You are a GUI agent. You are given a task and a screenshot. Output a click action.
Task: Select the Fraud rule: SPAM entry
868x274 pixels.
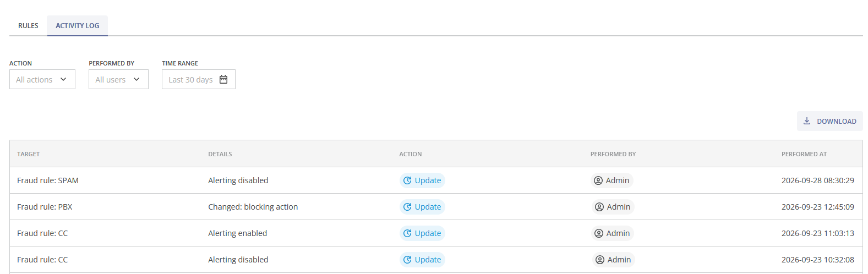(x=48, y=180)
